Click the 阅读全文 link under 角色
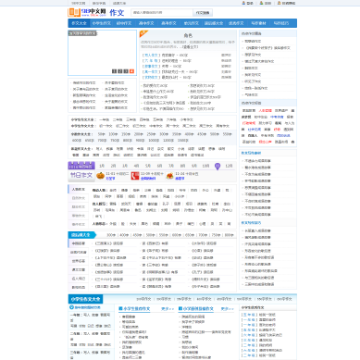360x360 pixels. point(190,47)
